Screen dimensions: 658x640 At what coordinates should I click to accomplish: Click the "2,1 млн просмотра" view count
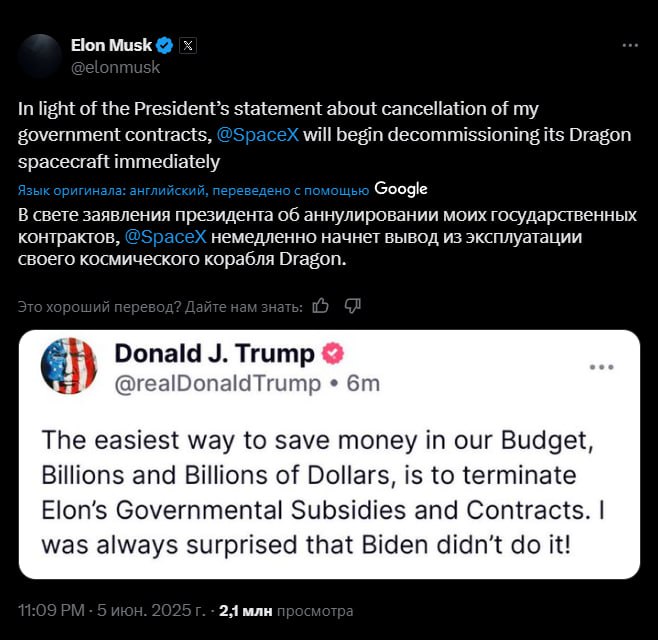pyautogui.click(x=286, y=609)
